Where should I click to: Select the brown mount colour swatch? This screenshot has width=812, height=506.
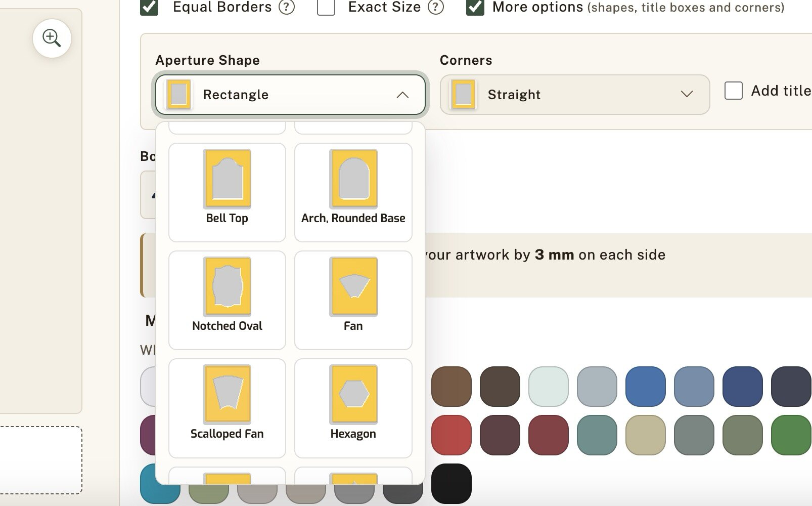click(452, 387)
